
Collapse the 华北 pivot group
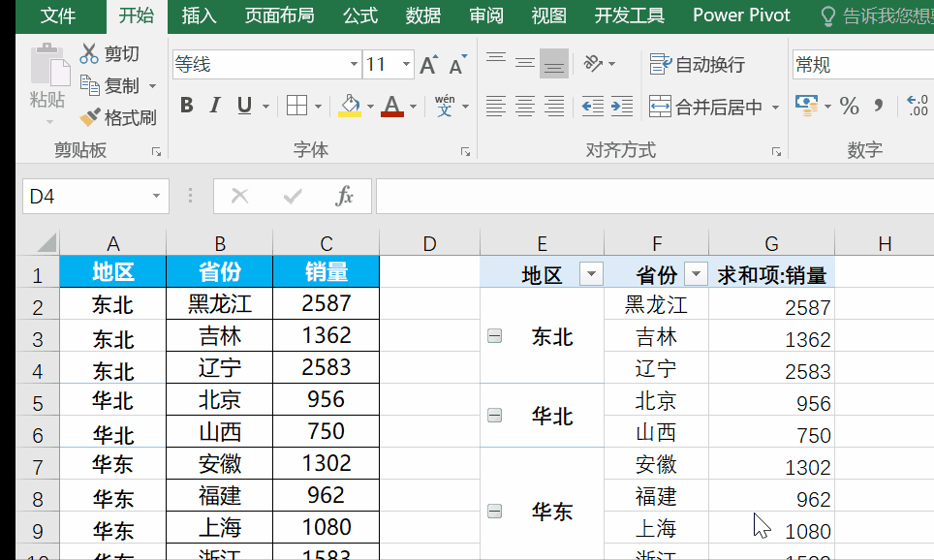[494, 415]
